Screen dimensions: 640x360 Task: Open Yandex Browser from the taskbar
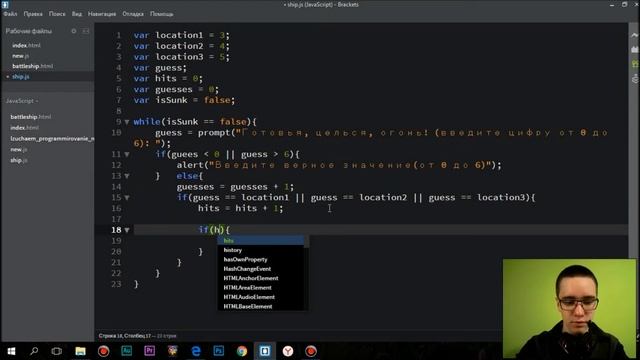[x=288, y=351]
